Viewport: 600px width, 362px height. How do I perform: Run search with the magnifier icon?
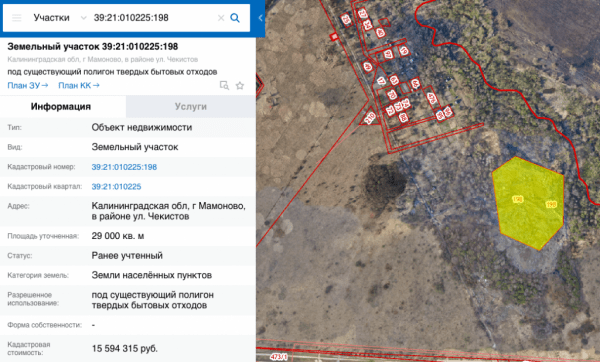point(235,18)
